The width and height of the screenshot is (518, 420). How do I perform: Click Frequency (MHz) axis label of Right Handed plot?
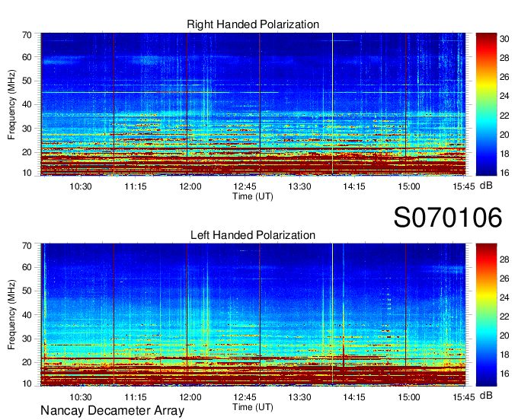point(11,104)
